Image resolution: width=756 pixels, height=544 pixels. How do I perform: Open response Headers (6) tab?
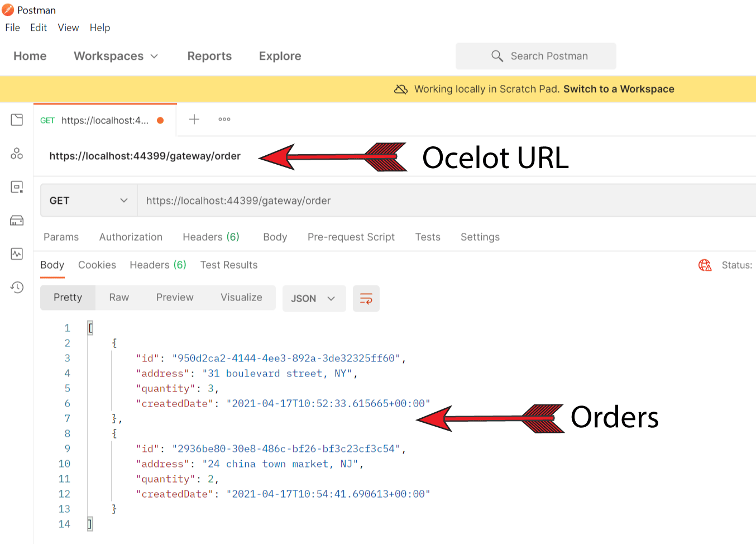[158, 265]
